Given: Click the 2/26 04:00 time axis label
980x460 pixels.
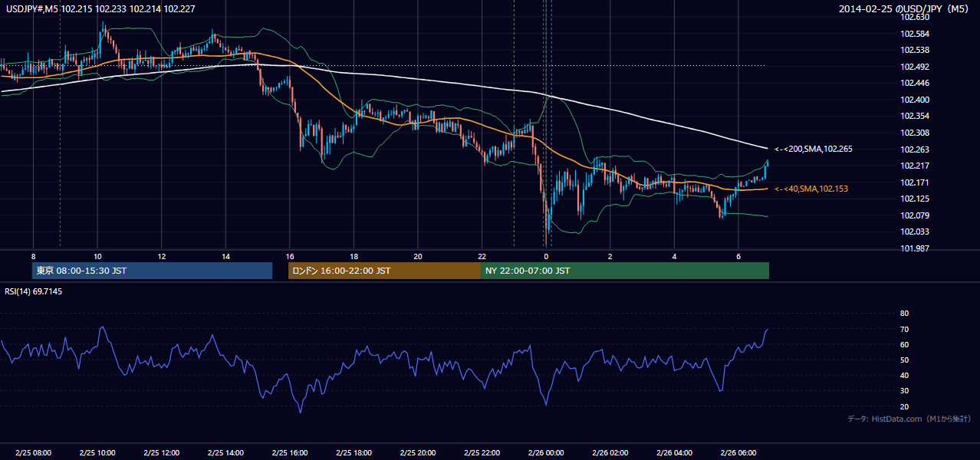Looking at the screenshot, I should [x=674, y=453].
